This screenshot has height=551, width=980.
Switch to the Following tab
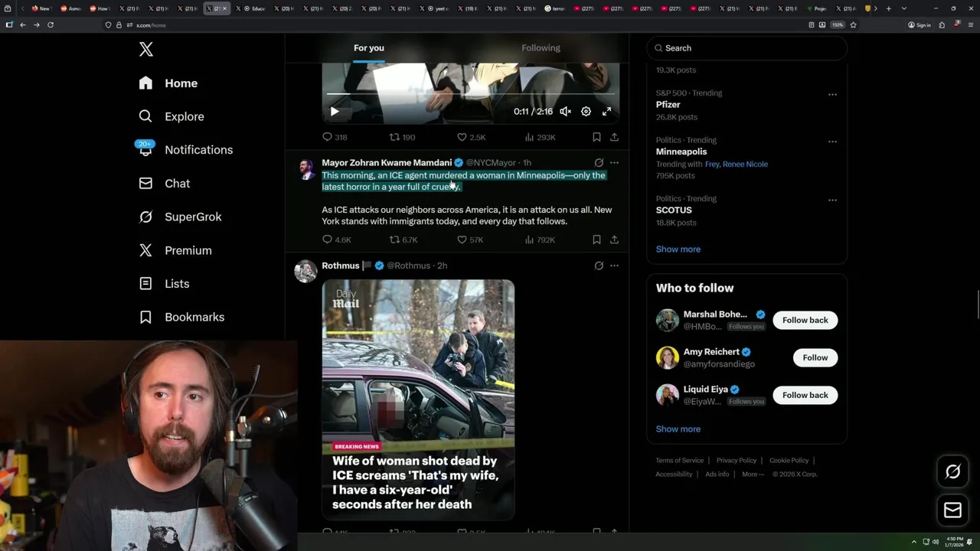541,48
